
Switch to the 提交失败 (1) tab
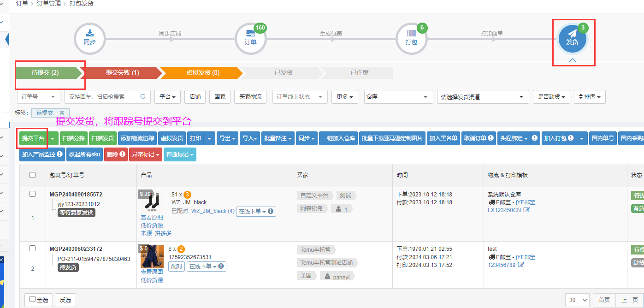coord(122,73)
